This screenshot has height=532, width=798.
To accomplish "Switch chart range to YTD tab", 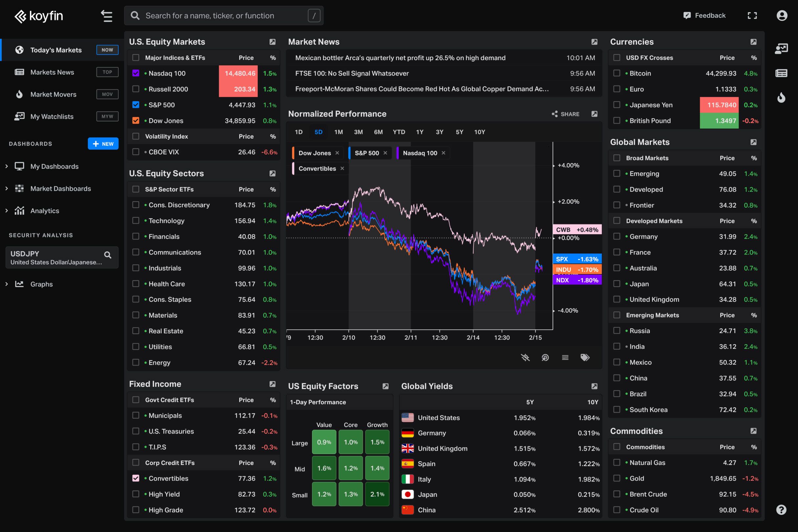I will click(x=399, y=132).
